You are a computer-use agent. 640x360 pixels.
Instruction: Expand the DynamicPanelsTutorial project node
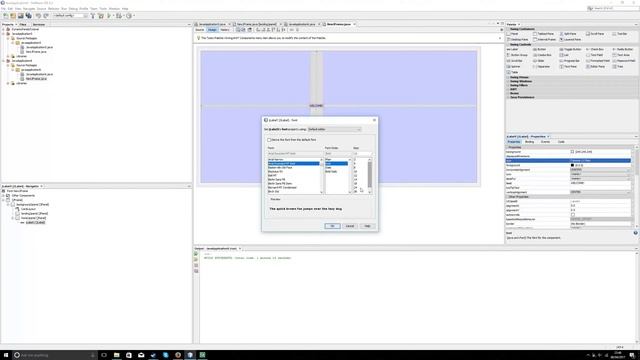coord(3,29)
